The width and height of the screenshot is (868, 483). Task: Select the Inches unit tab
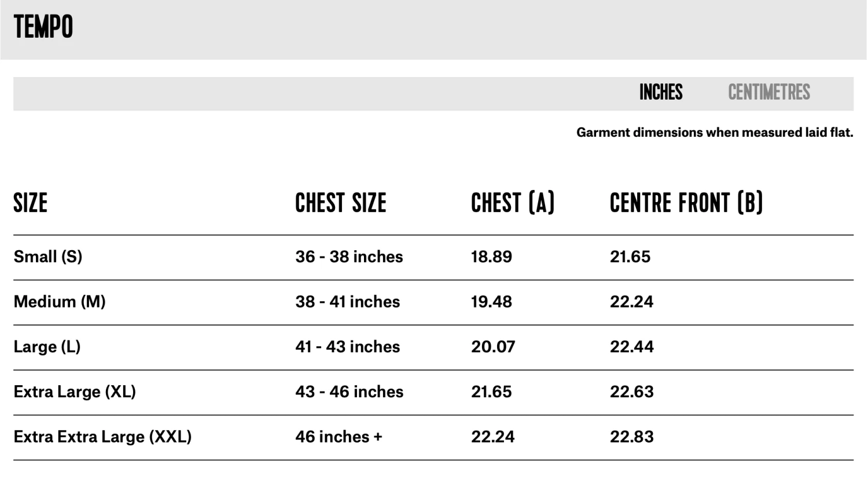pos(661,93)
